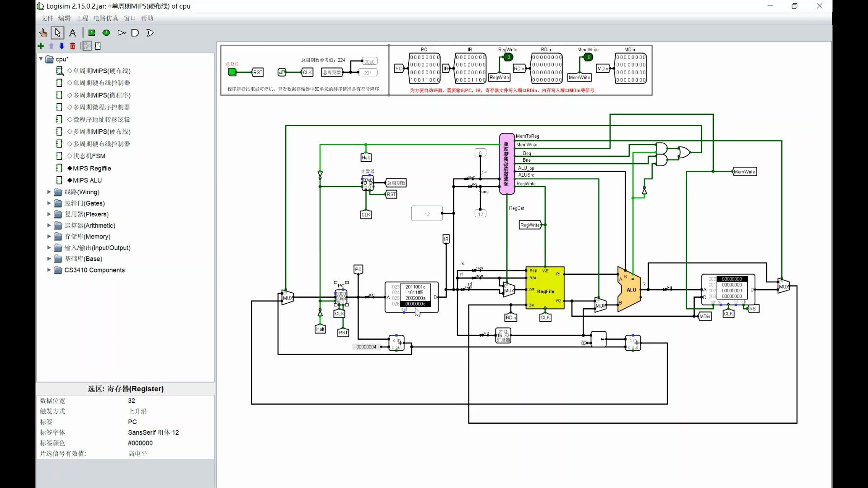
Task: Expand the 复用器(Plexers) library
Action: click(49, 214)
